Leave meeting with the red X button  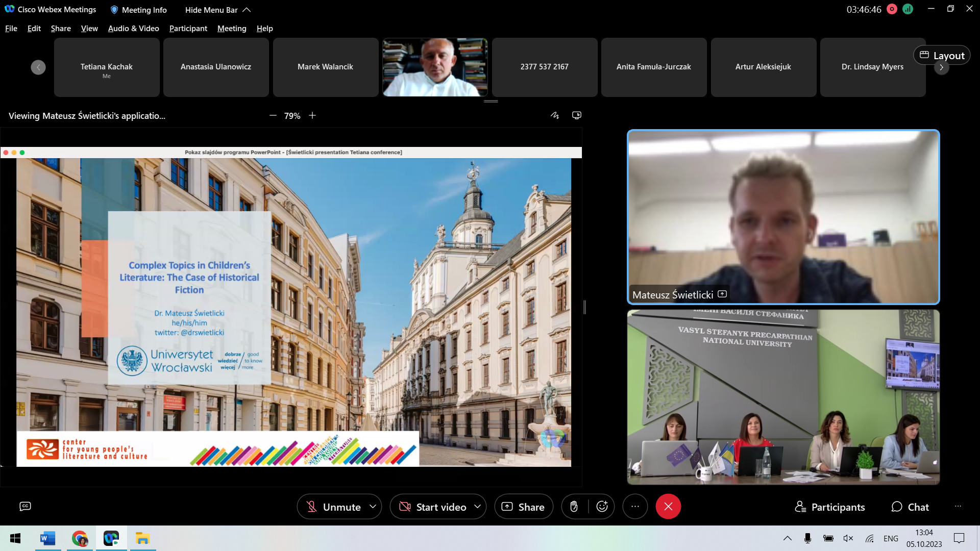pos(668,507)
